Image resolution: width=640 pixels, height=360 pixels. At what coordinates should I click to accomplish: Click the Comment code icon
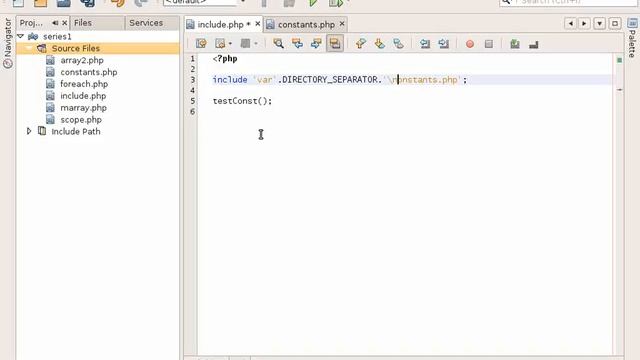coord(515,44)
